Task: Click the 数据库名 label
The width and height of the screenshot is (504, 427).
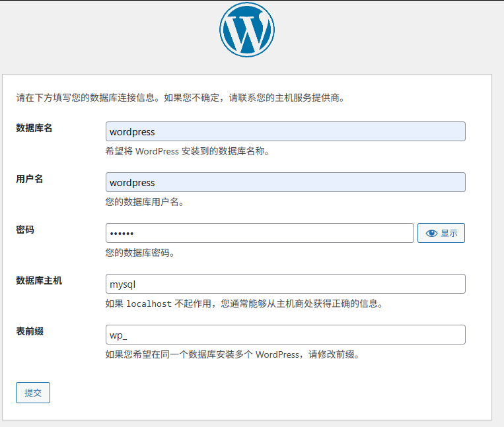Action: (x=34, y=128)
